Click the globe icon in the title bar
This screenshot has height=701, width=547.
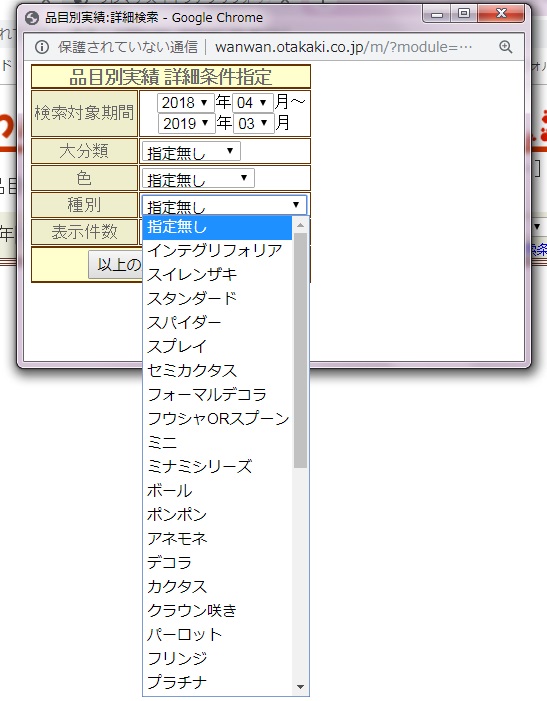pos(32,18)
